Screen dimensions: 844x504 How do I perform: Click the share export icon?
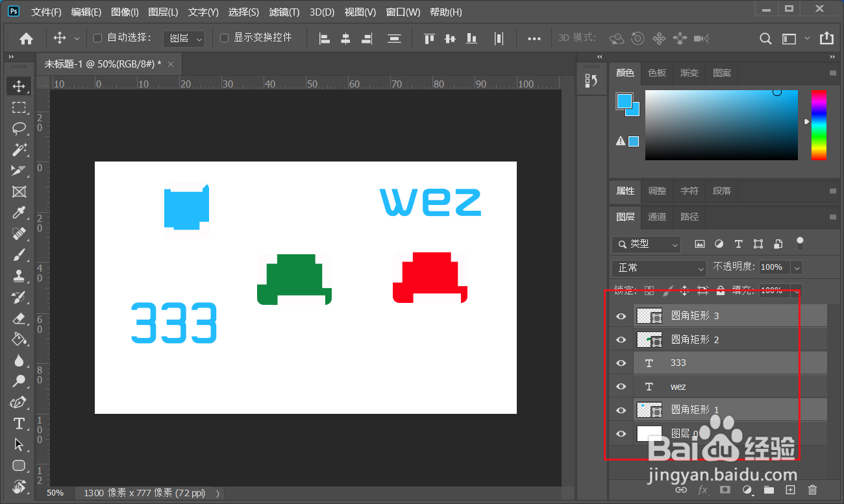point(826,38)
